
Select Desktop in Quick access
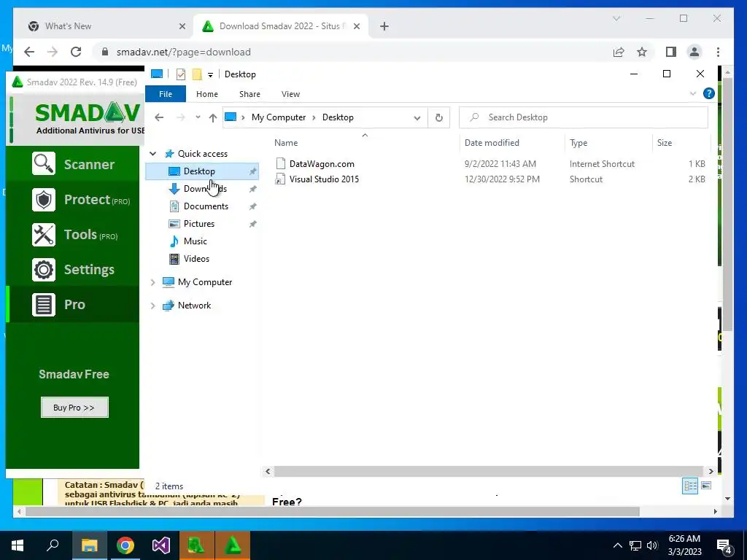(x=202, y=171)
